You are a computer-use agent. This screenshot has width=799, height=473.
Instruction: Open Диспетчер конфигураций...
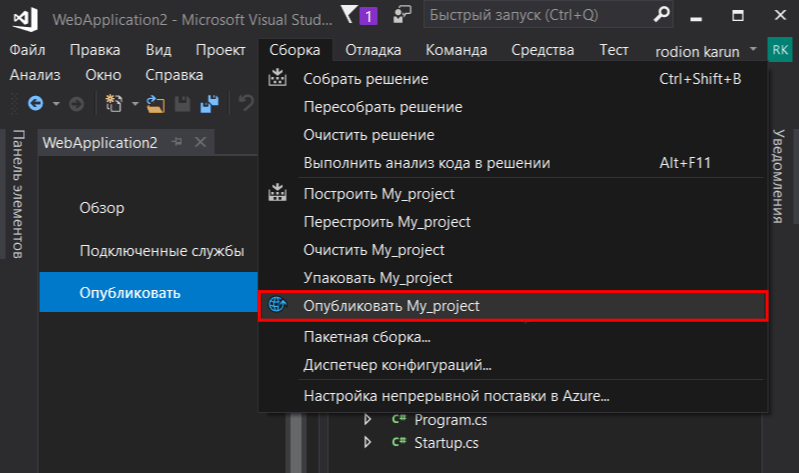513,365
